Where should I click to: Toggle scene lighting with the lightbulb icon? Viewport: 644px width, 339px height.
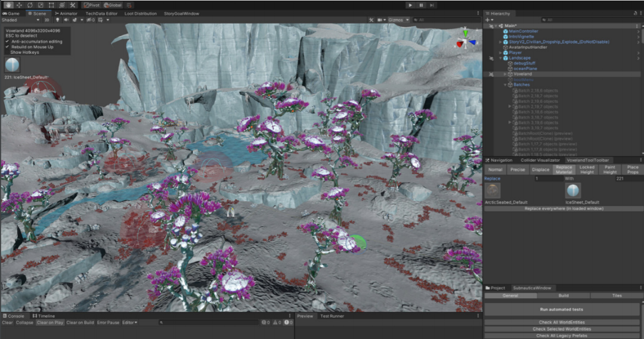(57, 20)
